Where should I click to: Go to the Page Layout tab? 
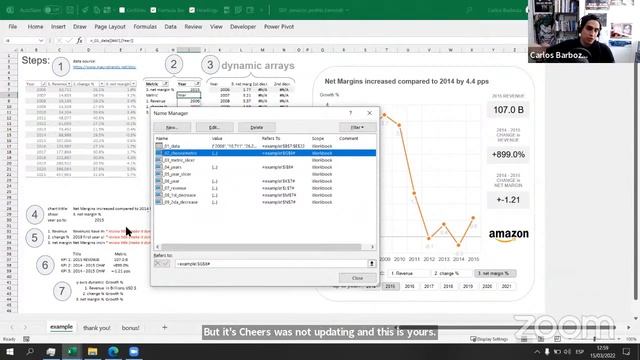point(110,27)
